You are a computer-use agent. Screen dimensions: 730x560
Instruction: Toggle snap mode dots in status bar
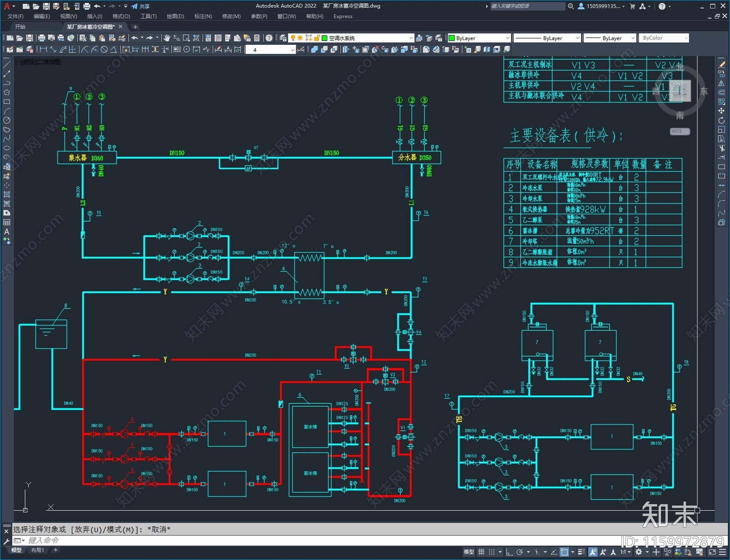491,552
